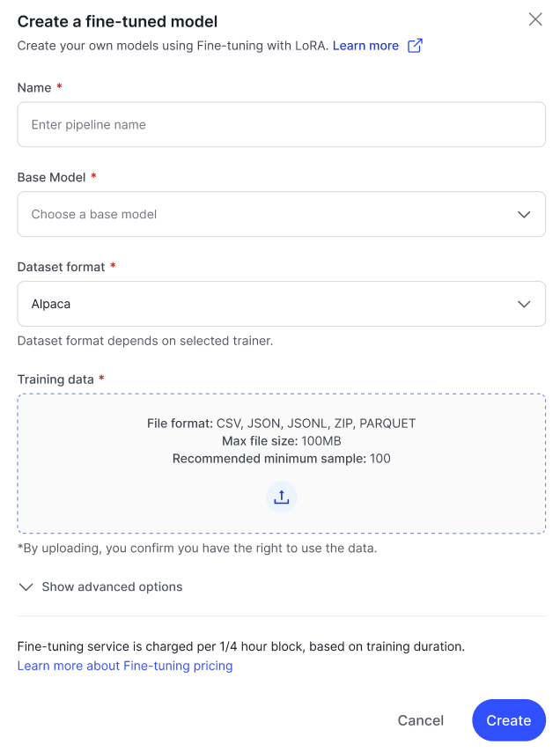This screenshot has width=560, height=752.
Task: Click the Dataset format label
Action: pyautogui.click(x=62, y=267)
